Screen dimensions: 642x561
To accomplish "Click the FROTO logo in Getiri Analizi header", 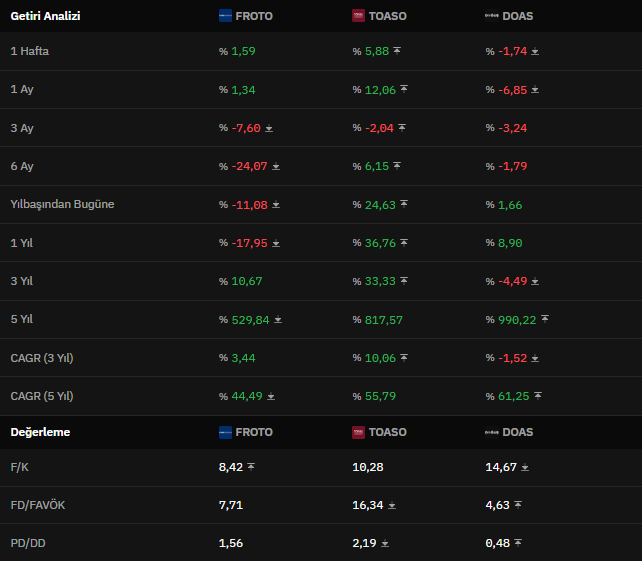I will [x=225, y=16].
